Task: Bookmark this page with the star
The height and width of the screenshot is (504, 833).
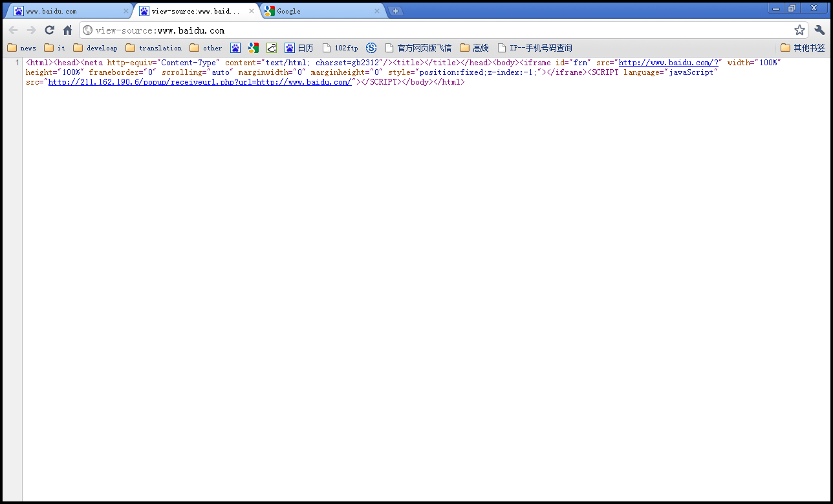Action: pos(799,30)
